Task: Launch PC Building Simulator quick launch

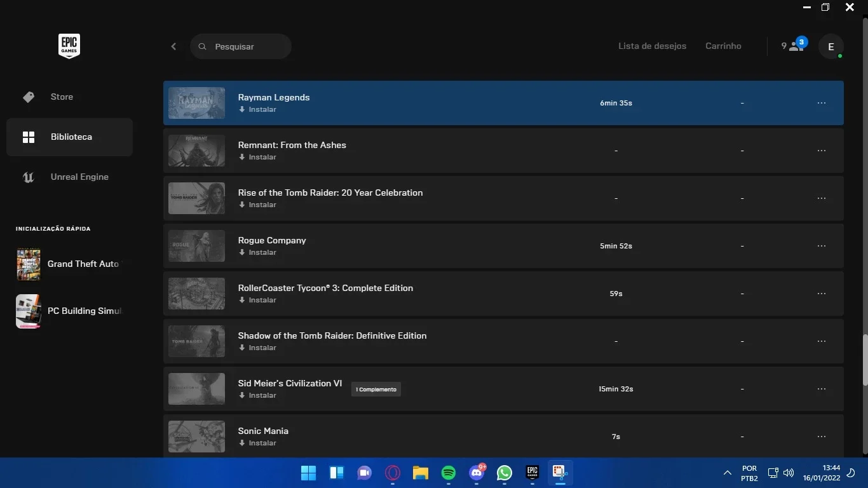Action: tap(69, 311)
